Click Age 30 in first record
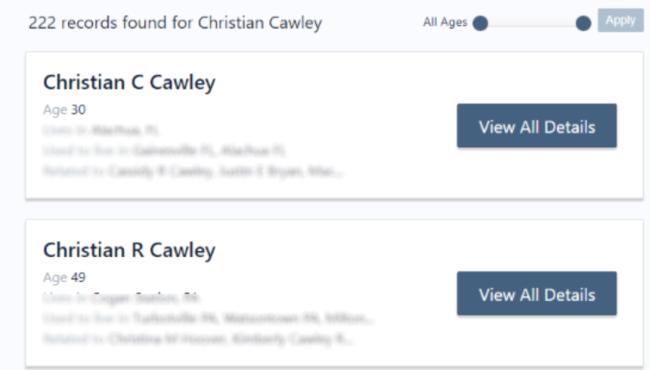650x370 pixels. tap(64, 110)
